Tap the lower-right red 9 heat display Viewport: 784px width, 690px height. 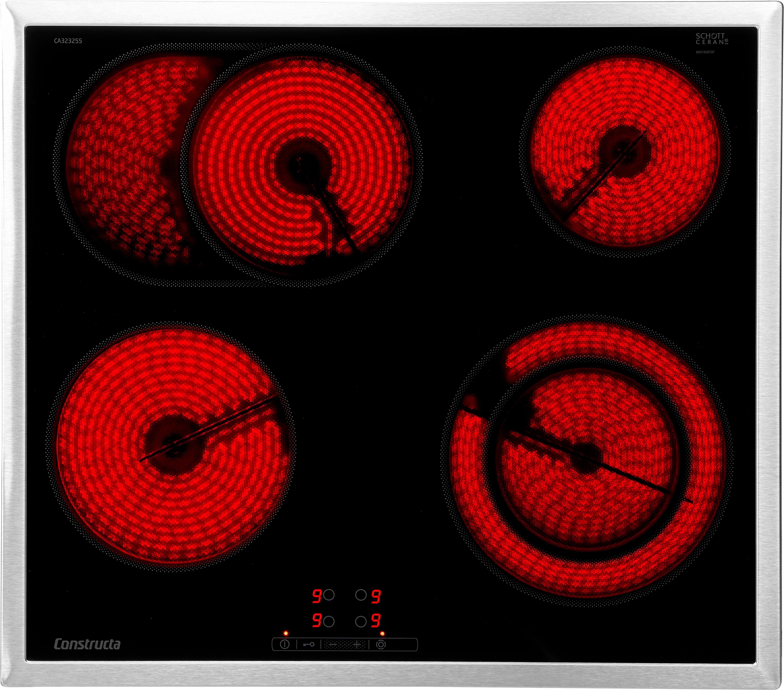[x=376, y=620]
